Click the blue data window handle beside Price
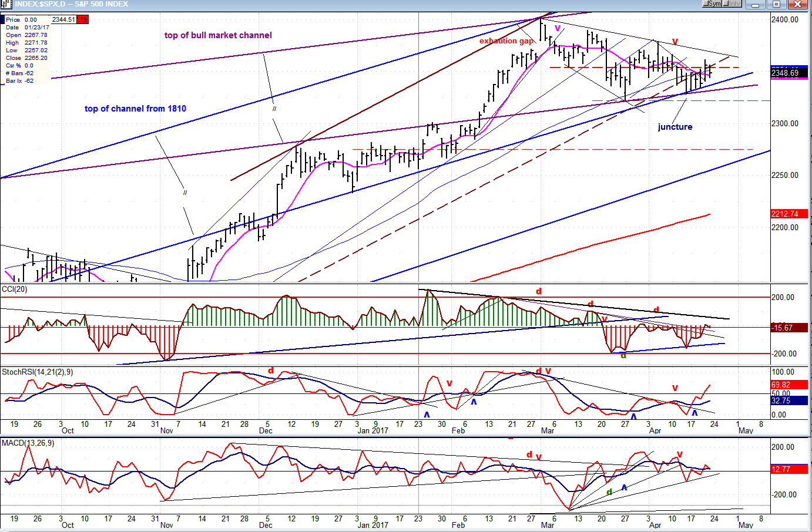Image resolution: width=812 pixels, height=532 pixels. (2, 19)
